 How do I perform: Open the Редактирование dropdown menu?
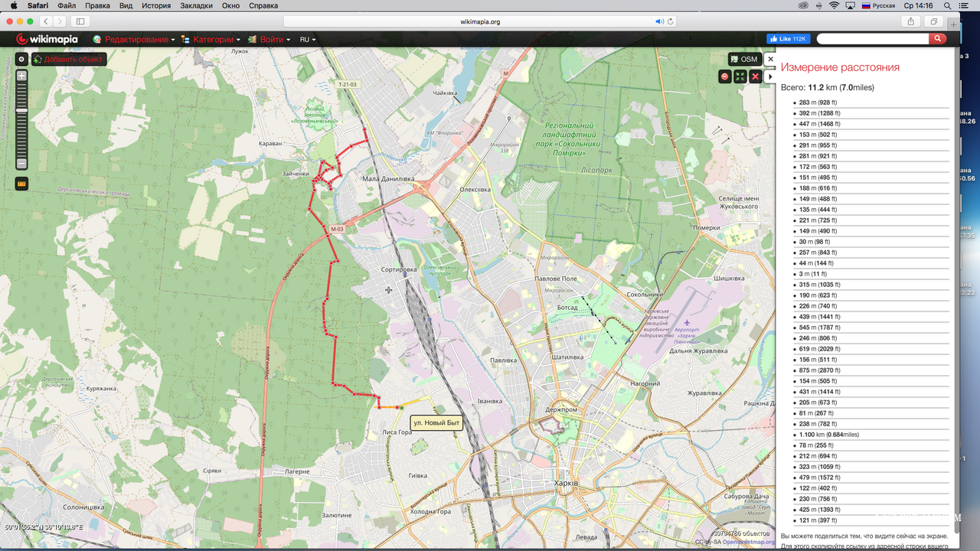134,39
